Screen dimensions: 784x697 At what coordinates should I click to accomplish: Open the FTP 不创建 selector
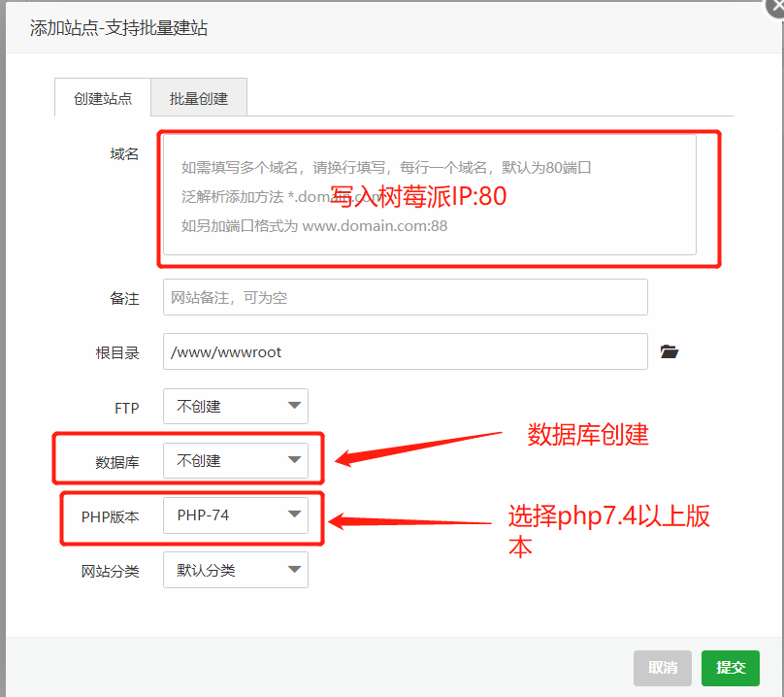click(236, 407)
